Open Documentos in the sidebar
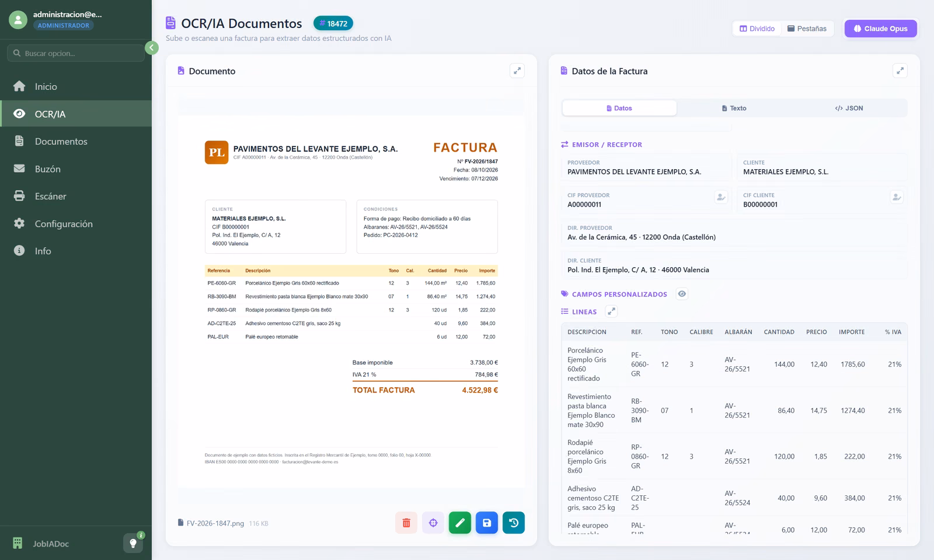The height and width of the screenshot is (560, 934). click(x=76, y=141)
